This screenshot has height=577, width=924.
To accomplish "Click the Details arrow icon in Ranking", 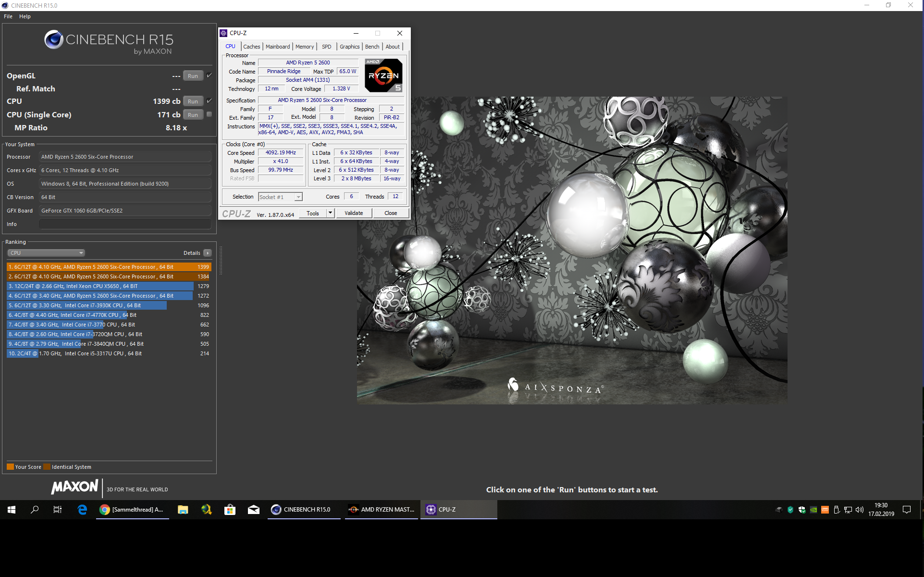I will click(207, 253).
